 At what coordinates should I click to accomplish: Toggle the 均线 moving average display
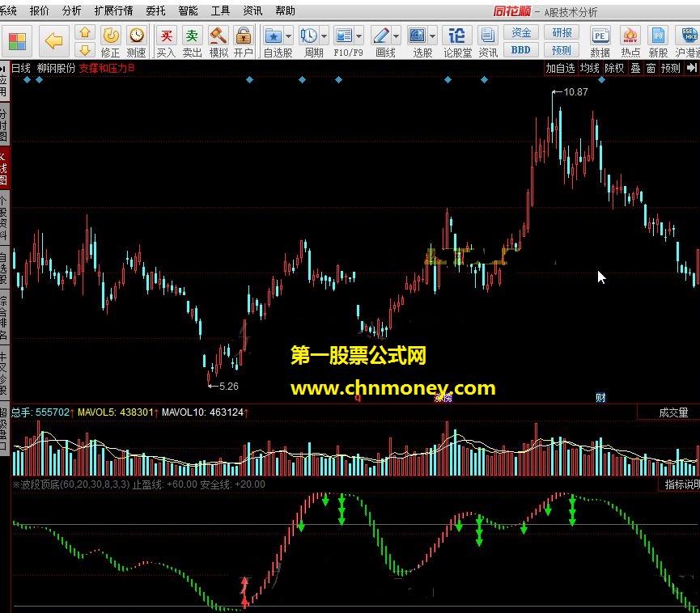pyautogui.click(x=589, y=68)
